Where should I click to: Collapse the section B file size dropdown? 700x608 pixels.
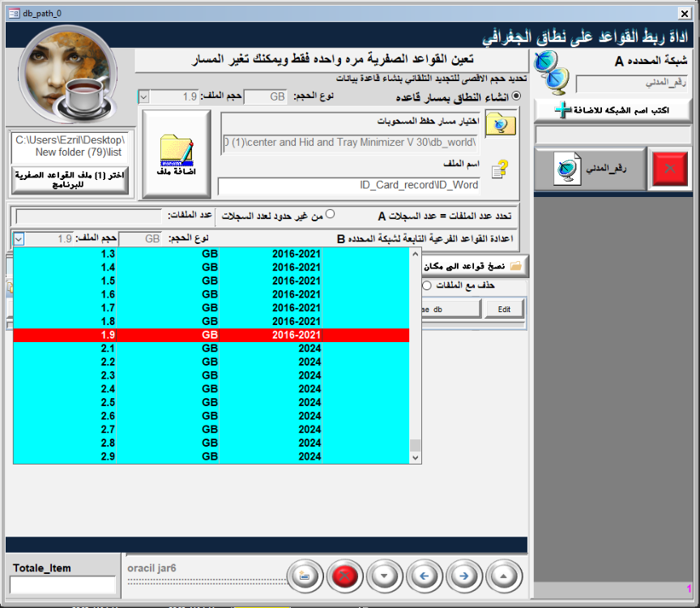[19, 238]
